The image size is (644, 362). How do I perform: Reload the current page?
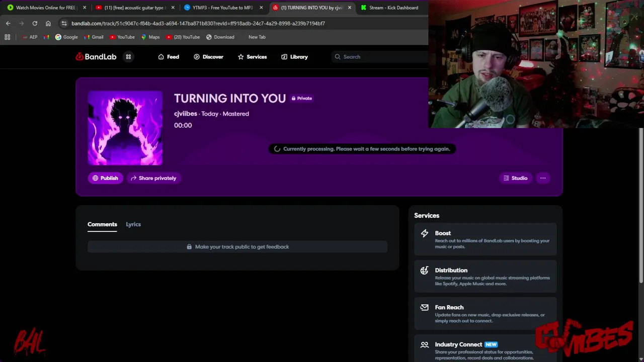pos(35,23)
